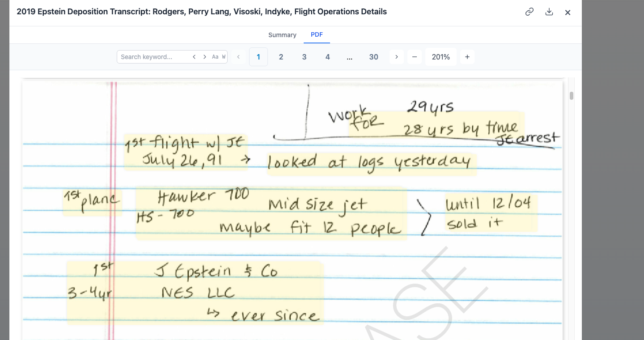Screen dimensions: 644x340
Task: Advance to the next page with the right chevron
Action: 396,57
